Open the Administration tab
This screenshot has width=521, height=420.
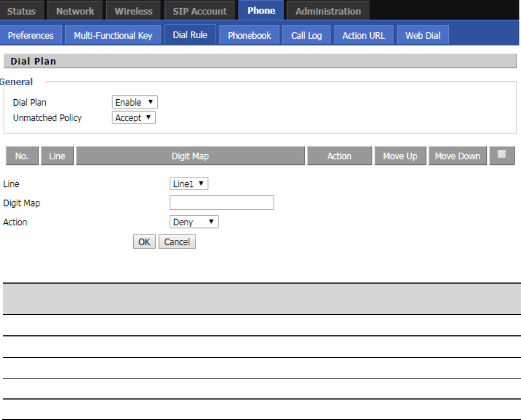point(328,11)
